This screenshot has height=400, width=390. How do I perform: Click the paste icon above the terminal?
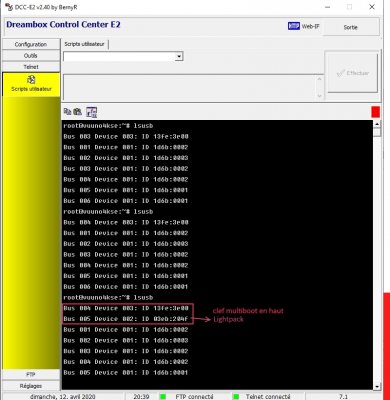pos(77,112)
